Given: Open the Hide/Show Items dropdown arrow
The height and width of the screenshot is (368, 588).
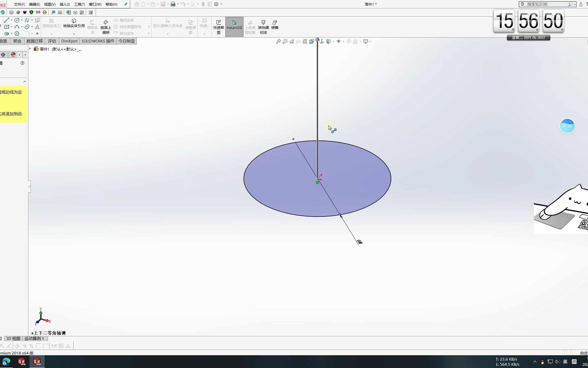Looking at the screenshot, I should point(344,41).
